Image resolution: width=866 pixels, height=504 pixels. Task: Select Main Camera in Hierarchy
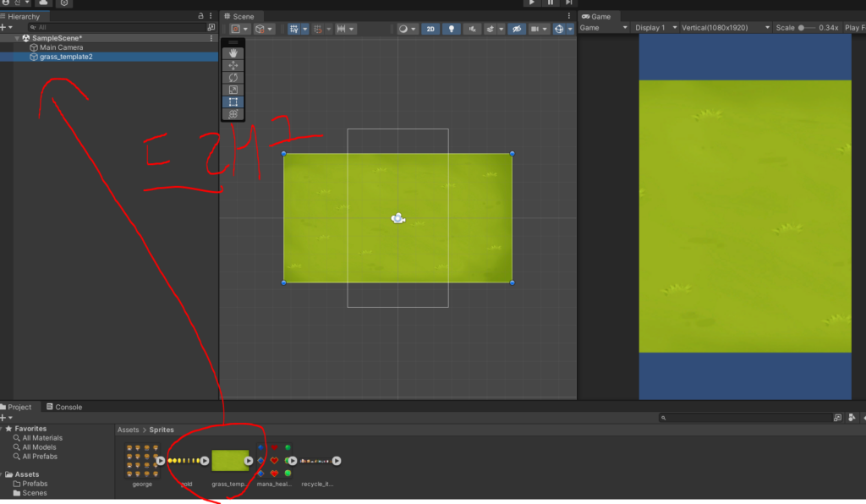tap(60, 47)
